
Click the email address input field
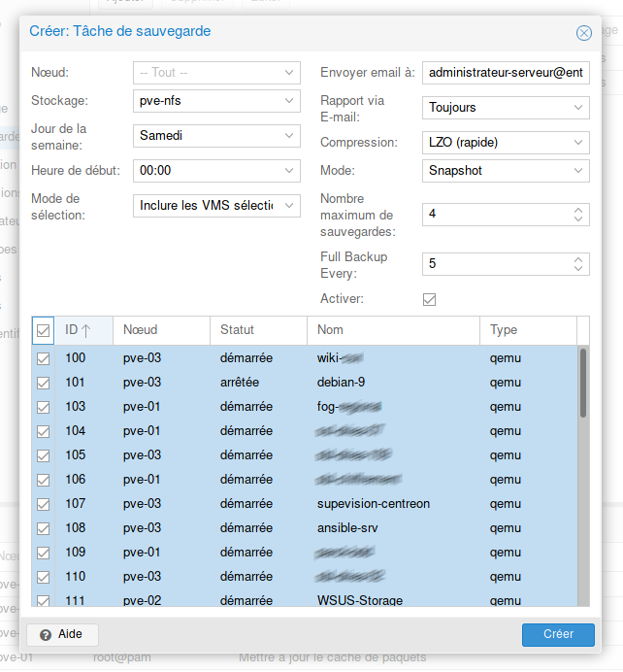(x=506, y=73)
